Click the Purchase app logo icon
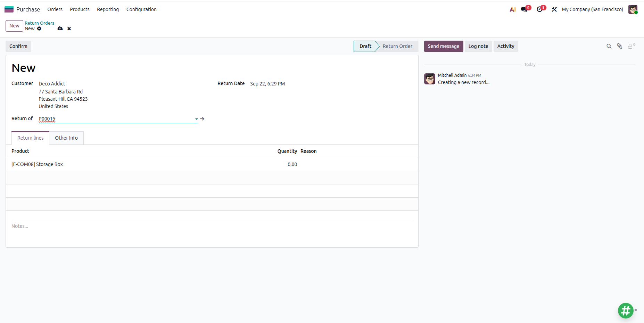 coord(9,9)
